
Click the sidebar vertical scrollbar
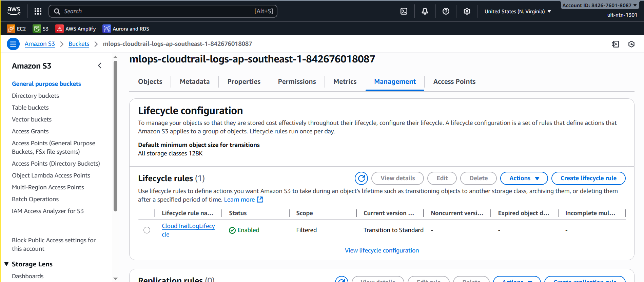click(x=115, y=136)
